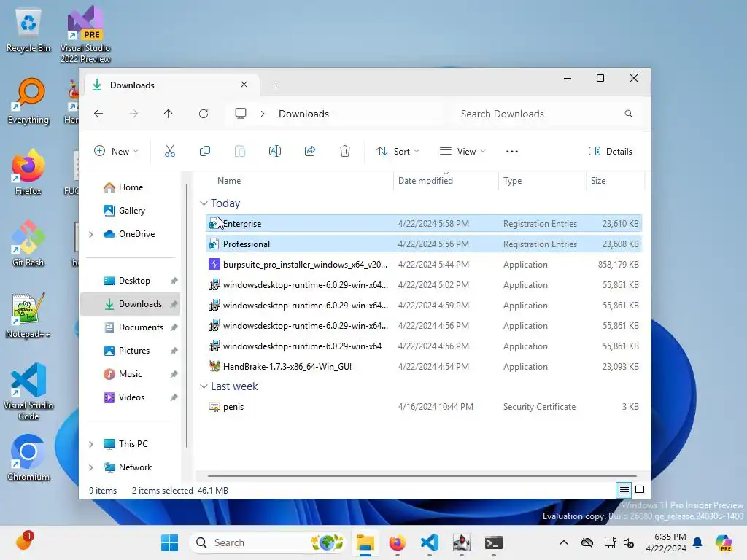This screenshot has height=560, width=747.
Task: Go back with the left arrow
Action: 98,114
